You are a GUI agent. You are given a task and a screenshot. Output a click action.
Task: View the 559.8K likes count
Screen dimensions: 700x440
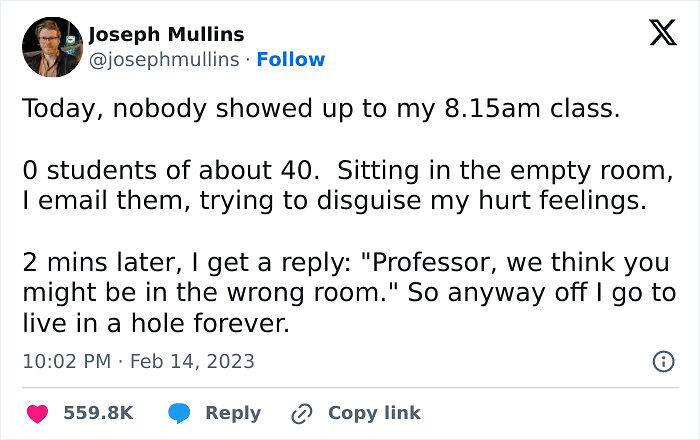pyautogui.click(x=98, y=413)
